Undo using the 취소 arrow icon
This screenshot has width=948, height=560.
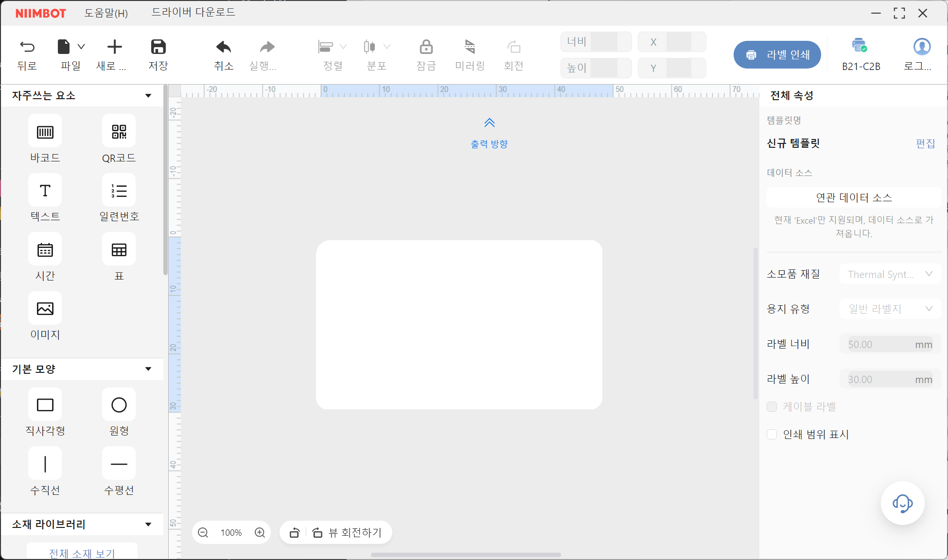pyautogui.click(x=224, y=47)
